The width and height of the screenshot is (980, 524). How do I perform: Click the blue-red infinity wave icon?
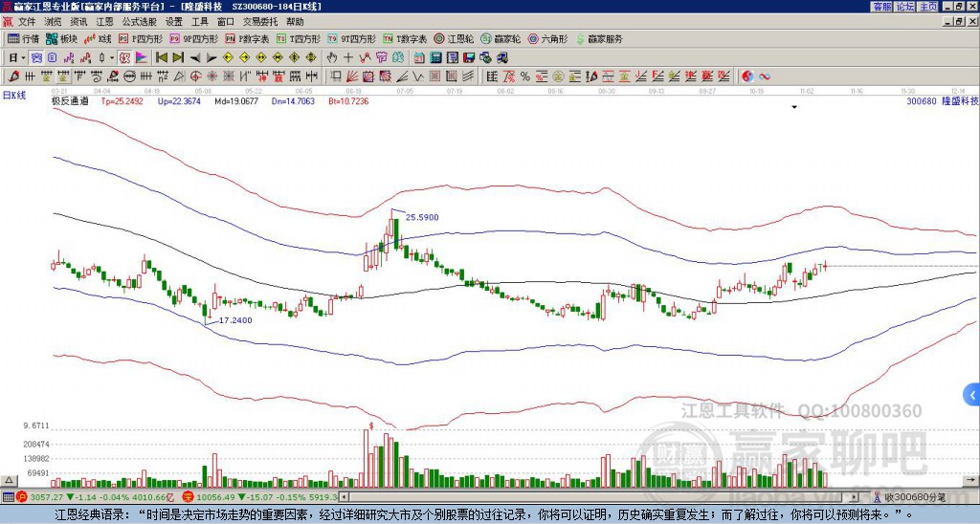pyautogui.click(x=764, y=76)
